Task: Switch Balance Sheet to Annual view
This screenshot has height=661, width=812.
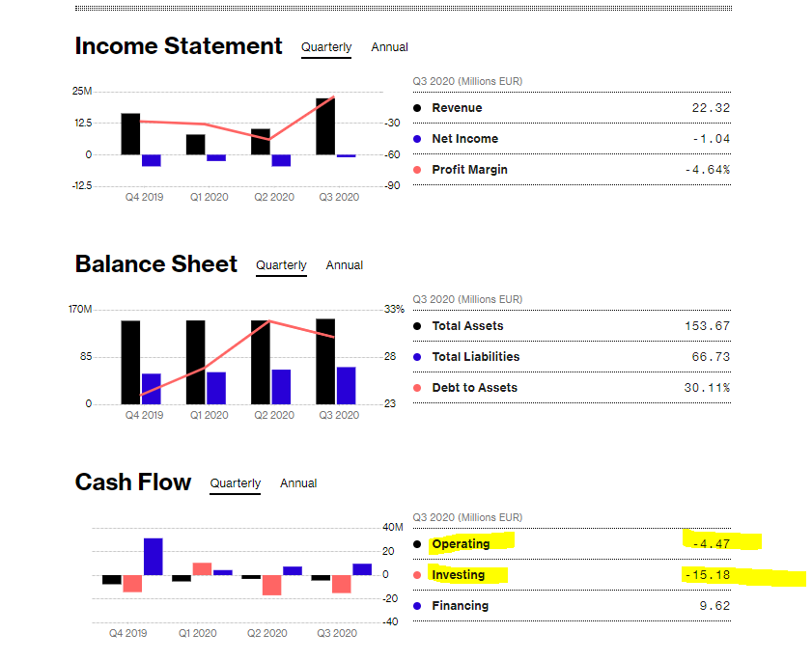Action: (x=344, y=265)
